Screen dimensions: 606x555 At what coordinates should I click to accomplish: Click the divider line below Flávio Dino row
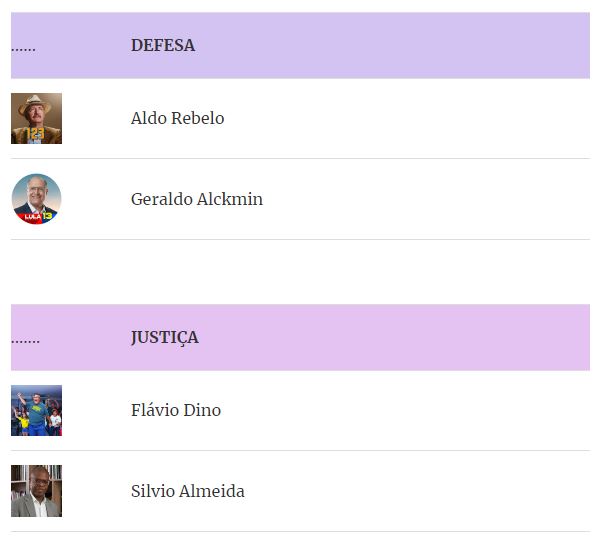point(300,450)
